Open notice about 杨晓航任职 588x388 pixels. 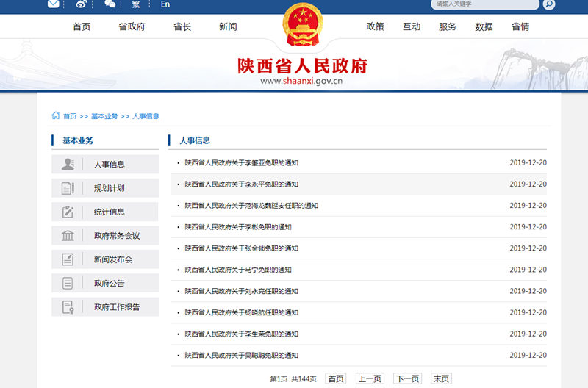pos(242,312)
